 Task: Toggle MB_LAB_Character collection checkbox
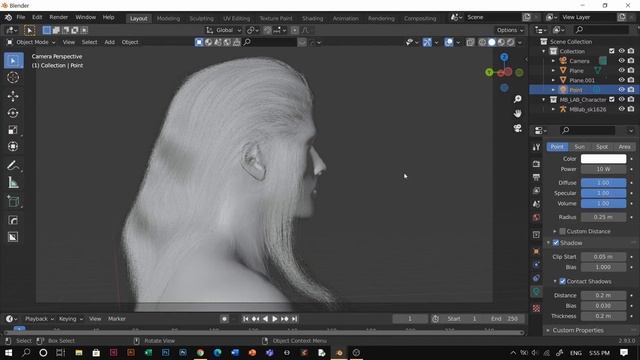point(611,99)
